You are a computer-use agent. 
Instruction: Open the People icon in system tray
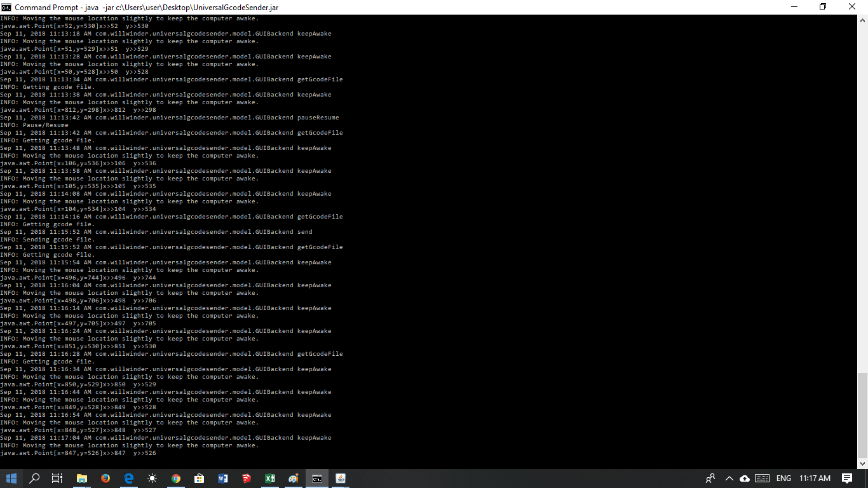[710, 478]
